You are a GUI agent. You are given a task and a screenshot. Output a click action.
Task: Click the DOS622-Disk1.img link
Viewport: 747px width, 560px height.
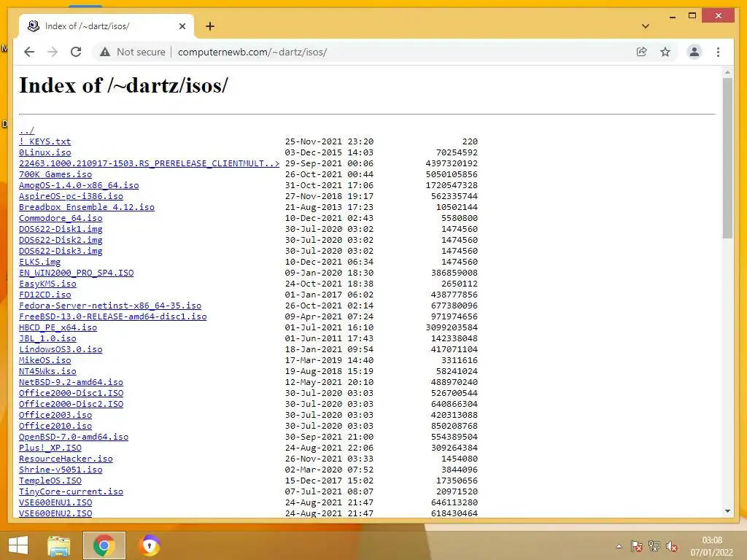[x=61, y=229]
